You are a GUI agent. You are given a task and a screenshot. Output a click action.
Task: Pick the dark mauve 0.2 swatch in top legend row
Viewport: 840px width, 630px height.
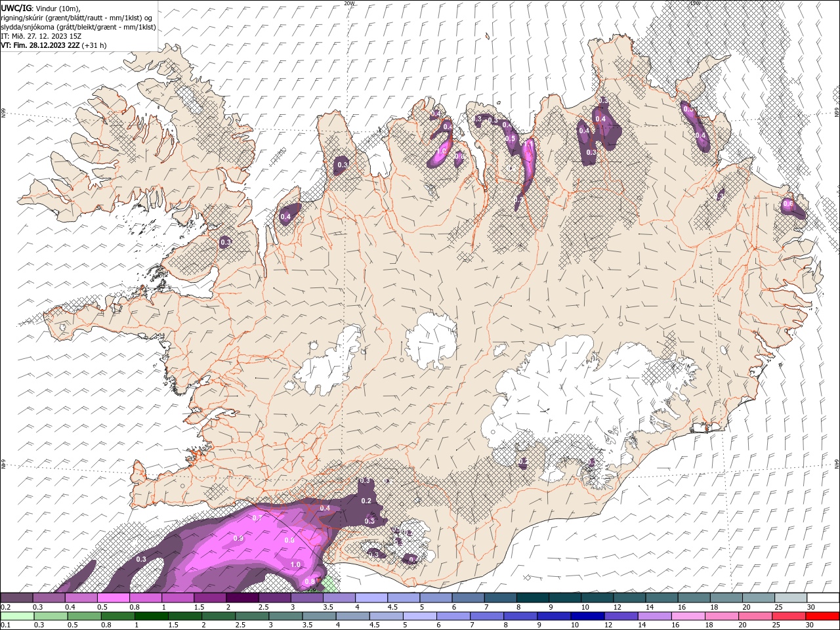(16, 598)
